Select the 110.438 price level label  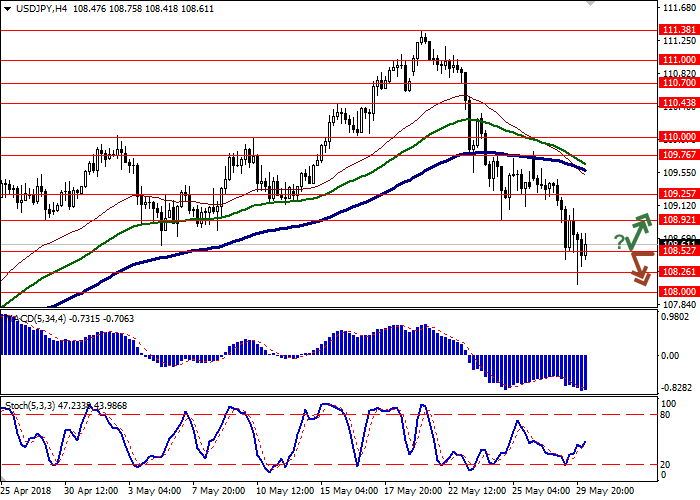tap(679, 103)
